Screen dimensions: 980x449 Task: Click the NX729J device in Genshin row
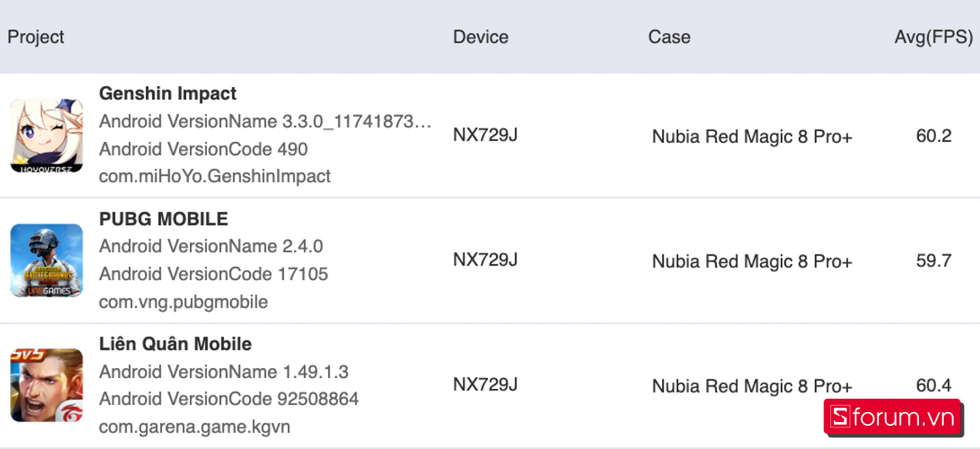(x=485, y=135)
